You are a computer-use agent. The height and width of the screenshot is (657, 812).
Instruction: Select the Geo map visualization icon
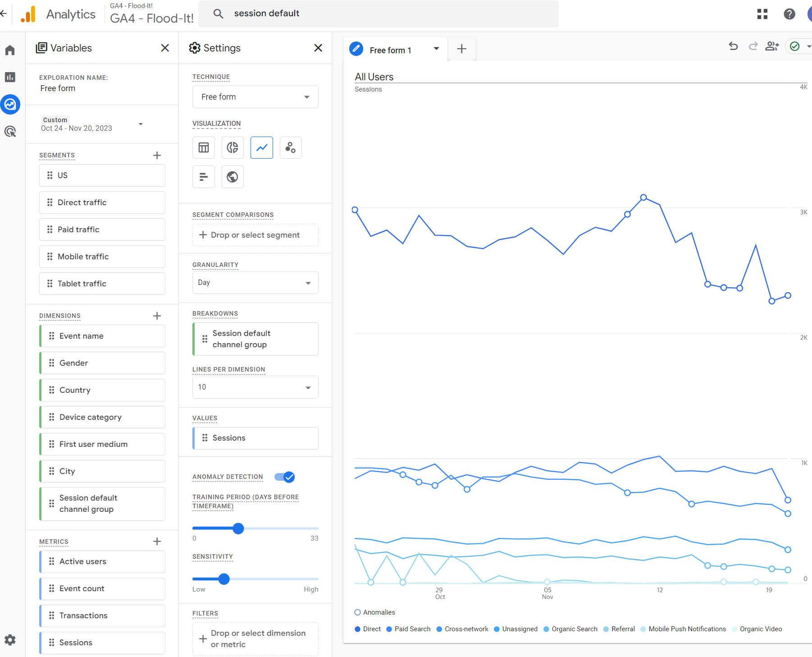point(233,177)
